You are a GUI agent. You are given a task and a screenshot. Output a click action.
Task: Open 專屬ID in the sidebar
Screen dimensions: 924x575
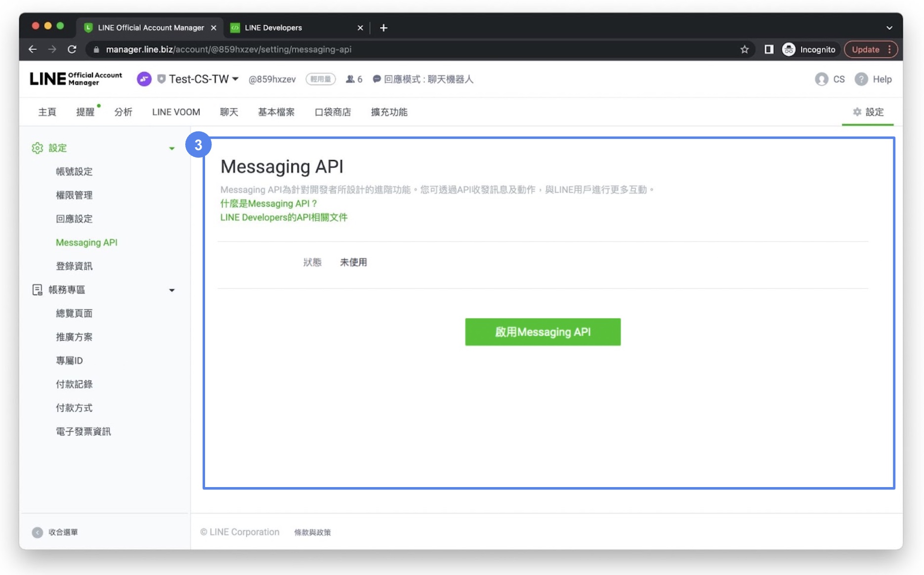point(69,361)
